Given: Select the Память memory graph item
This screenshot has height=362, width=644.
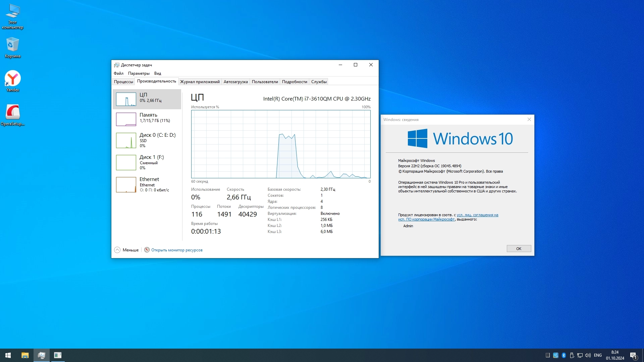Looking at the screenshot, I should pos(126,119).
